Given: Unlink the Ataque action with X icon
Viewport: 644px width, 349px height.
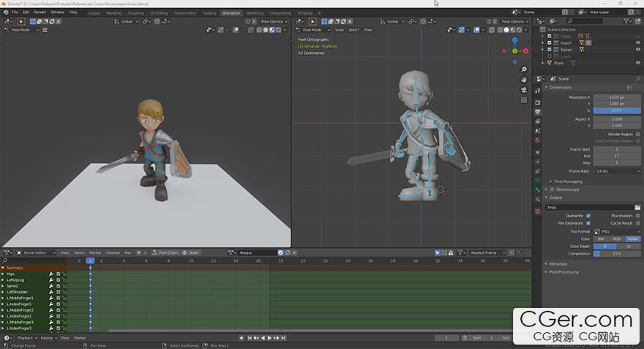Looking at the screenshot, I should click(294, 252).
